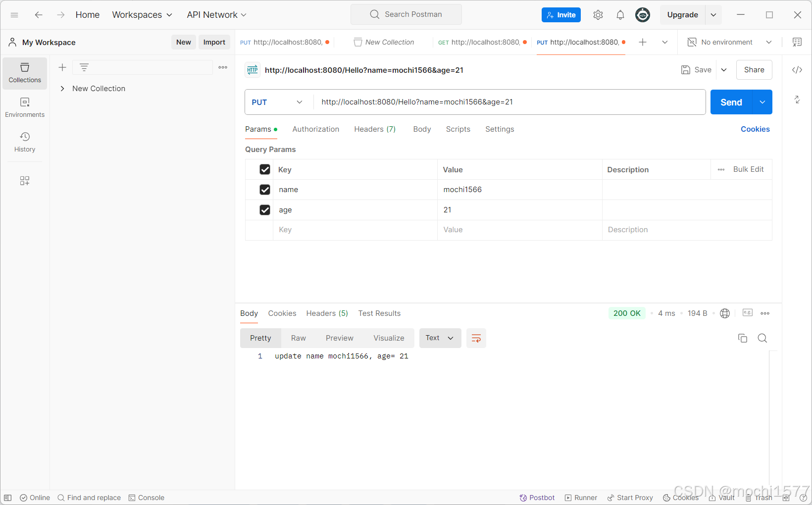This screenshot has width=812, height=505.
Task: Expand New Collection tree item
Action: [62, 89]
